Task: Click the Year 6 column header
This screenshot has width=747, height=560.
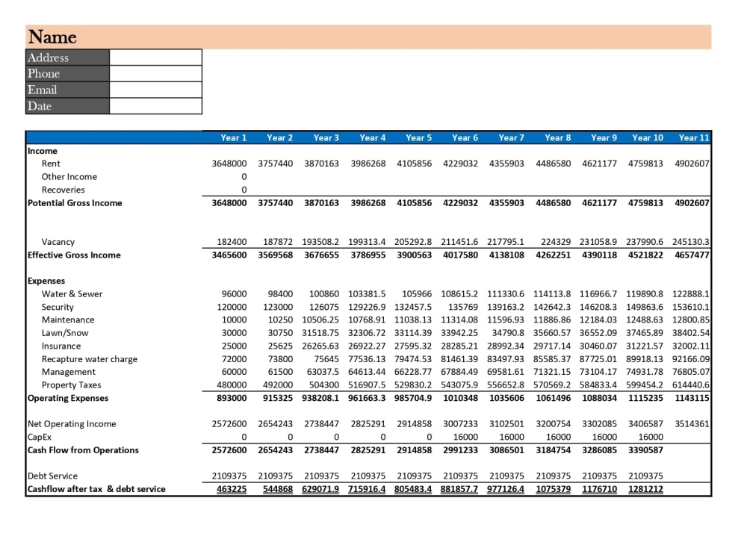Action: [465, 137]
